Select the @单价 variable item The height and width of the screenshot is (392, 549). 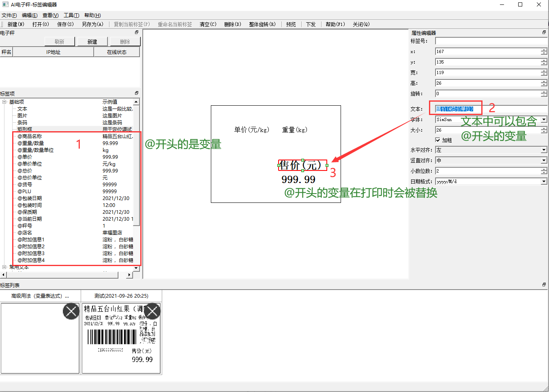25,157
